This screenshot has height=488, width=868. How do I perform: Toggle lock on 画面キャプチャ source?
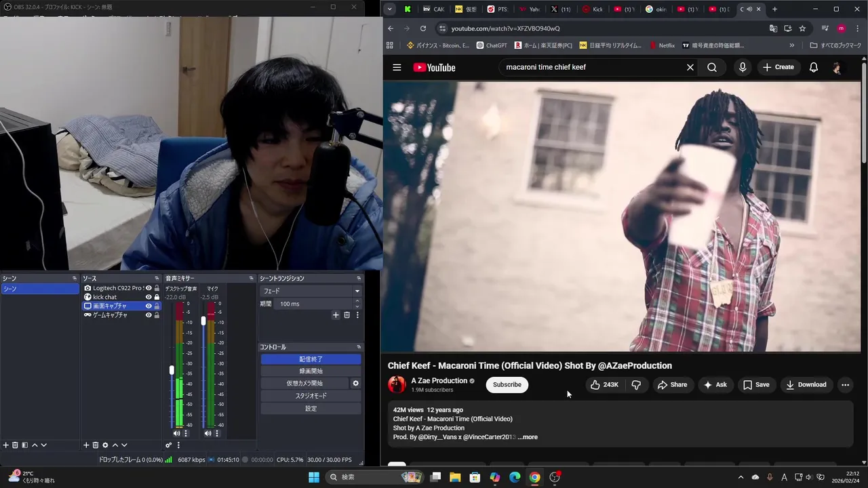(157, 306)
